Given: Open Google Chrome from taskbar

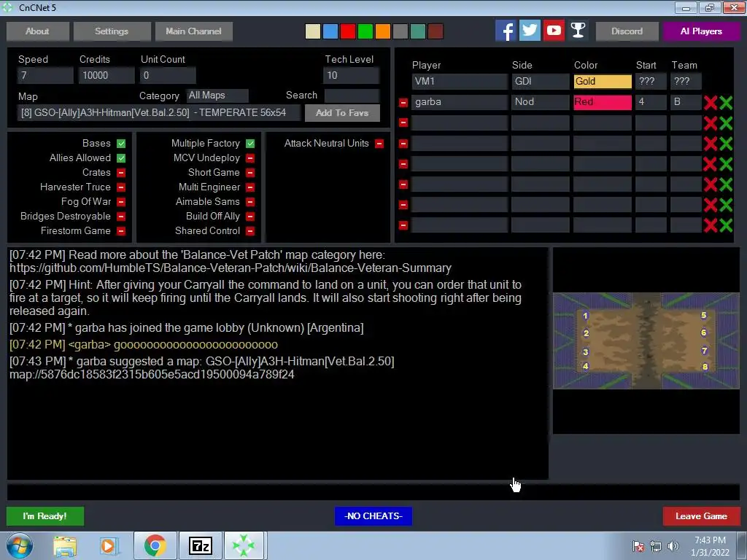Looking at the screenshot, I should tap(155, 545).
